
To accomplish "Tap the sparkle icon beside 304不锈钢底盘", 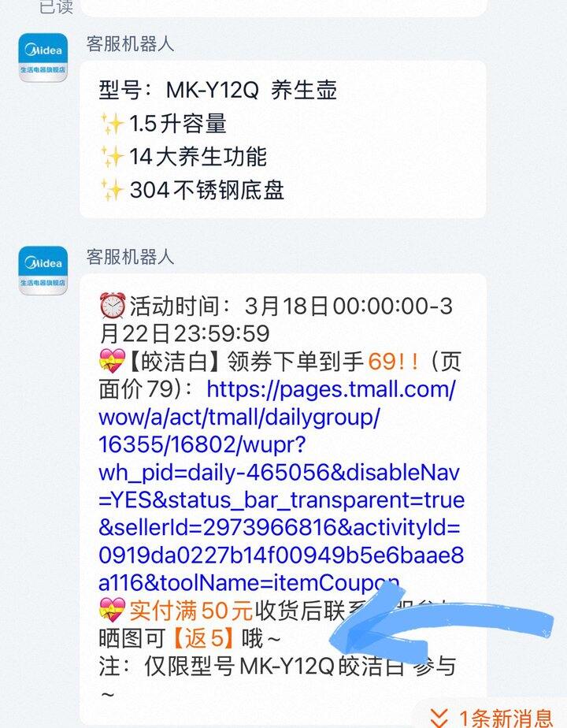I will (111, 191).
